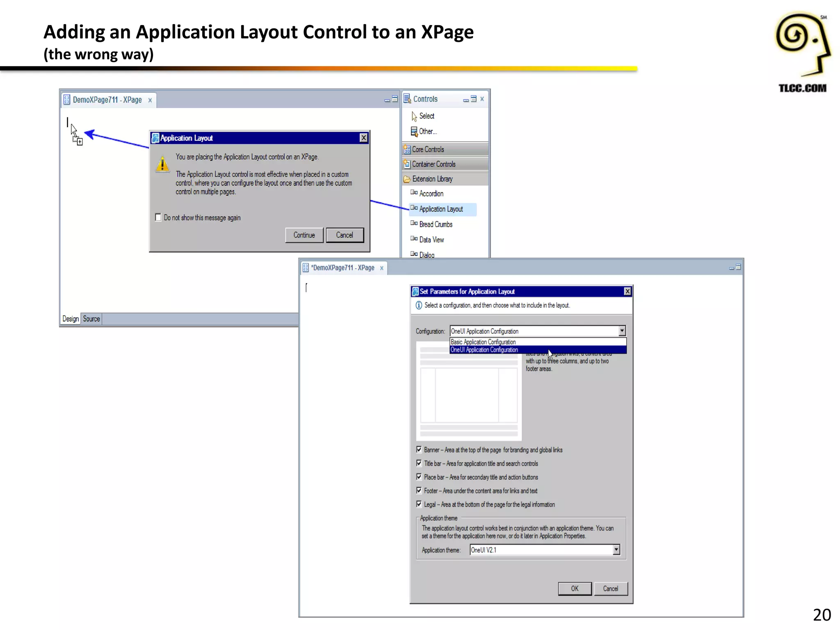The width and height of the screenshot is (840, 630).
Task: Click Cancel in Set Parameters dialog
Action: (x=610, y=589)
